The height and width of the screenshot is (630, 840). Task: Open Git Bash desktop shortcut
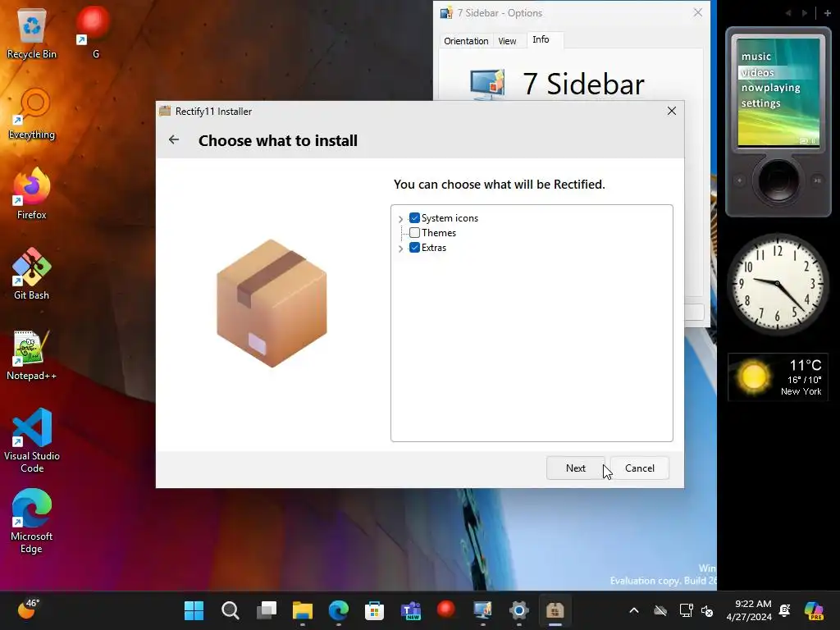click(x=32, y=274)
